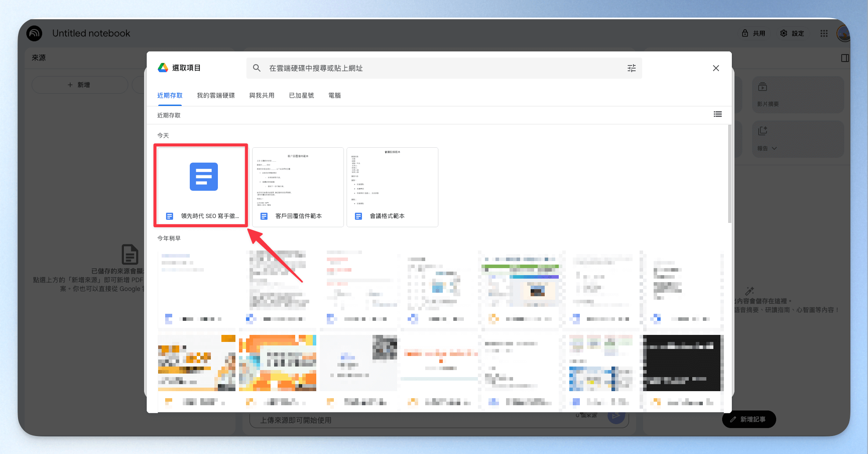Open the search filter options icon

[631, 68]
